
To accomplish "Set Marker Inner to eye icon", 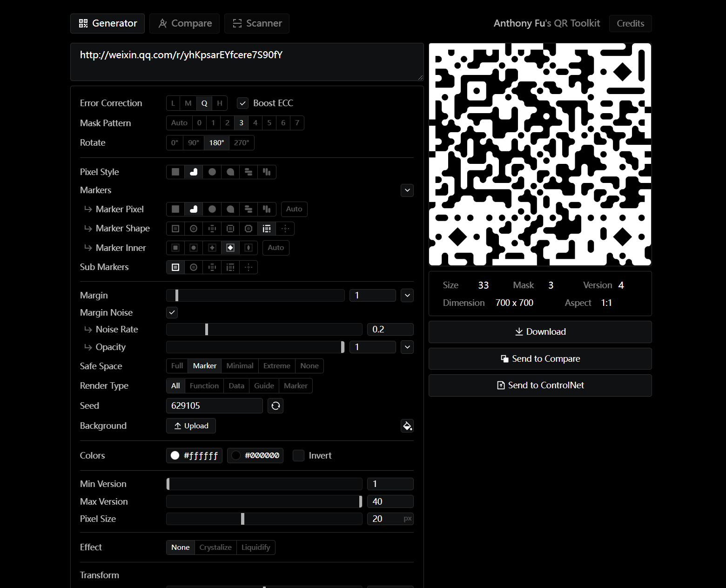I will pyautogui.click(x=249, y=248).
